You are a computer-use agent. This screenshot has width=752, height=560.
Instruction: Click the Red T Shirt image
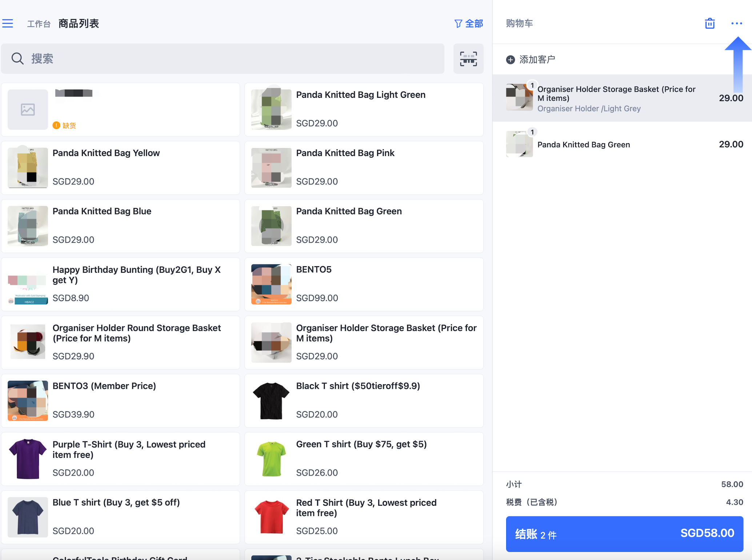point(271,517)
